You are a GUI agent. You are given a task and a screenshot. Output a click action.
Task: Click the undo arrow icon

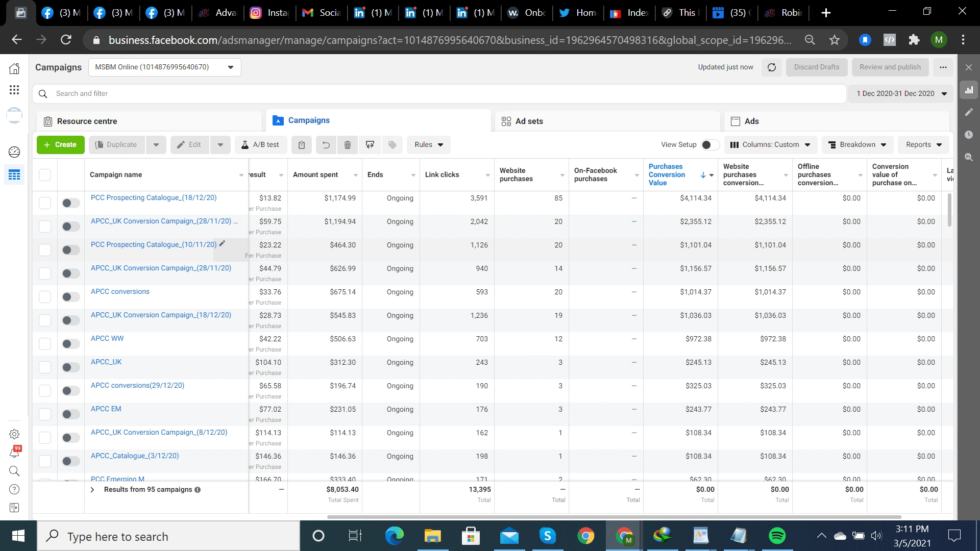(326, 145)
